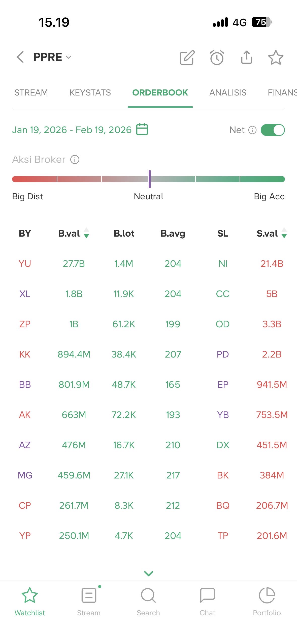
Task: Switch to the ANALISIS tab
Action: (228, 93)
